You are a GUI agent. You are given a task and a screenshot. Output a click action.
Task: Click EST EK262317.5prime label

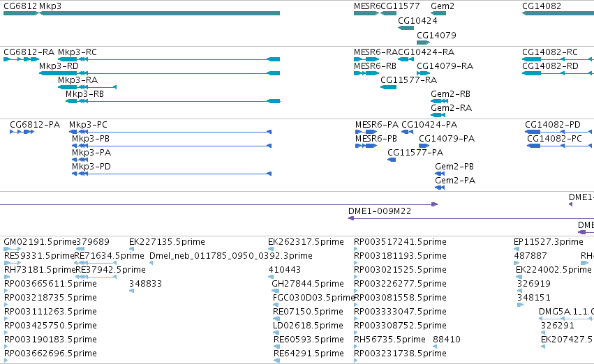306,242
